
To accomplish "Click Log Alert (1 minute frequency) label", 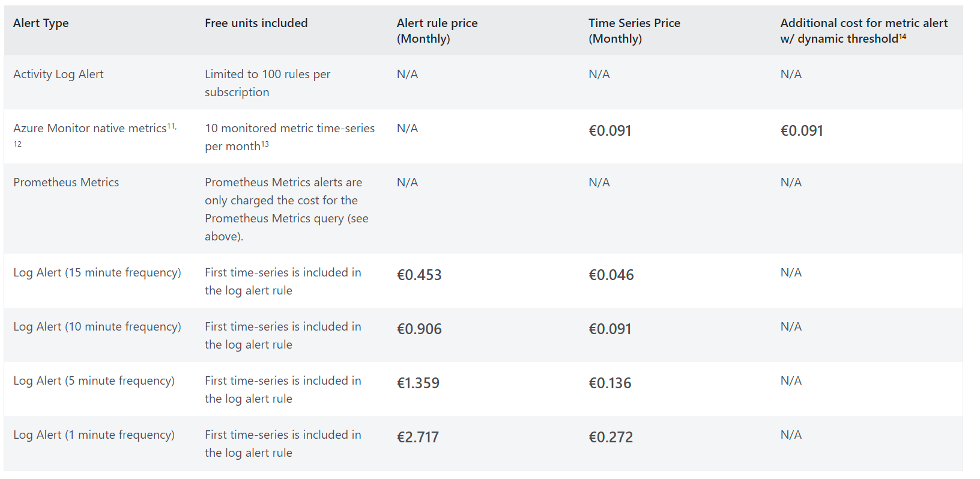I will point(94,435).
